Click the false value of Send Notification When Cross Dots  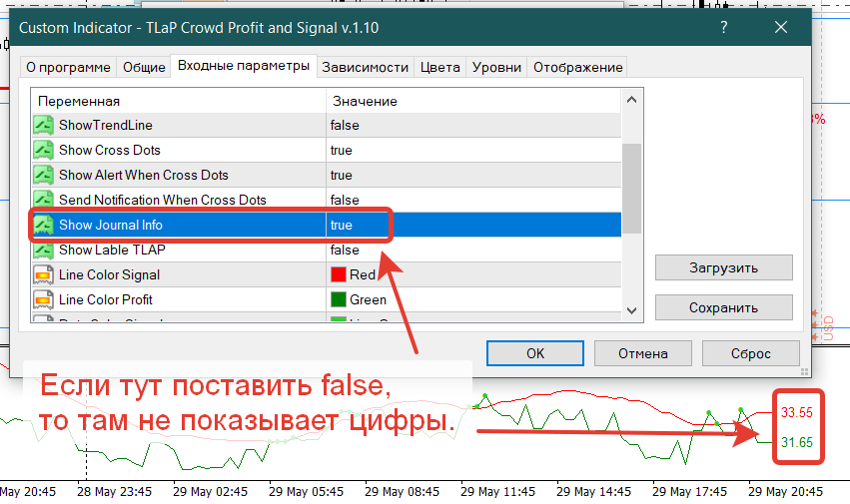(x=345, y=200)
